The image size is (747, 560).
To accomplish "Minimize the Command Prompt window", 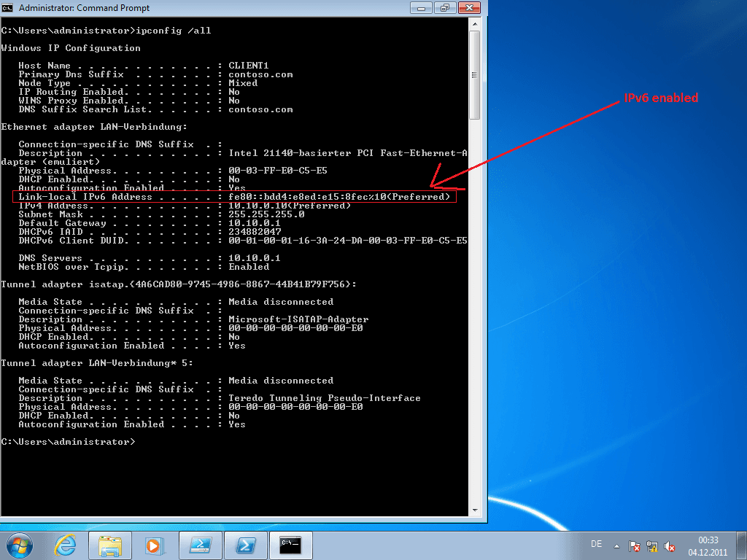I will (422, 8).
